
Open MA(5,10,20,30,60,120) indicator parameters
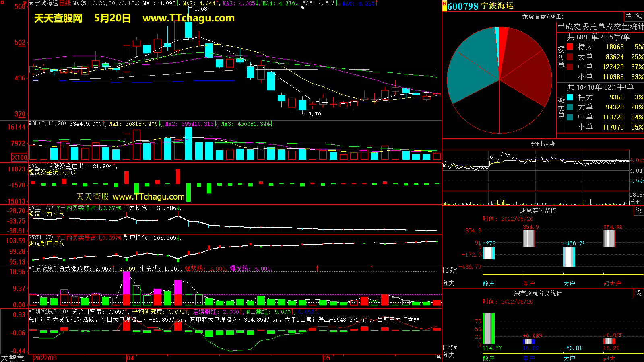pyautogui.click(x=106, y=3)
